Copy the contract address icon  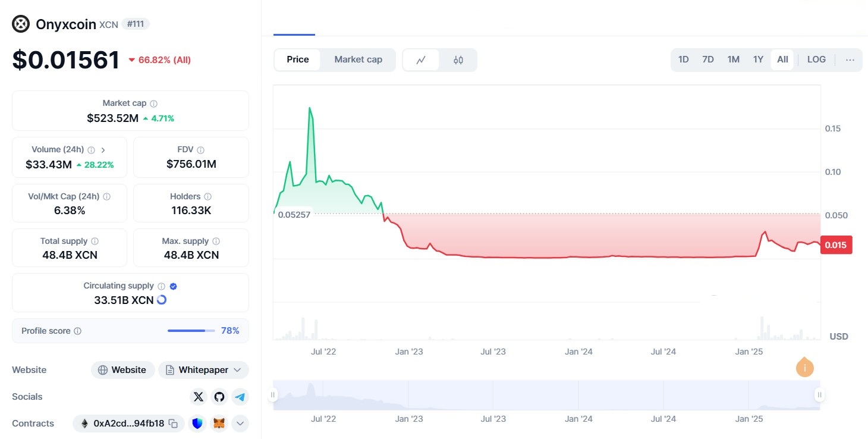click(x=173, y=424)
